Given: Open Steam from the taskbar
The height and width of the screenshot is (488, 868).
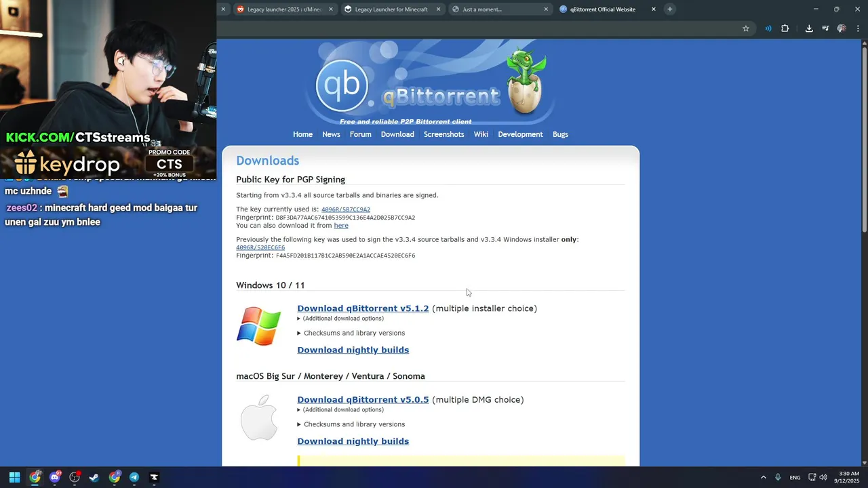Looking at the screenshot, I should [94, 477].
